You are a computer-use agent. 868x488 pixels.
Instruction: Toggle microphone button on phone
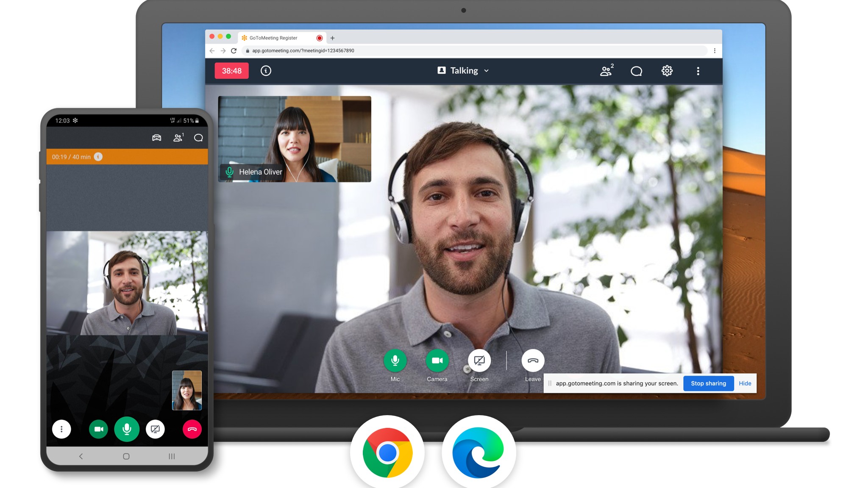coord(127,429)
